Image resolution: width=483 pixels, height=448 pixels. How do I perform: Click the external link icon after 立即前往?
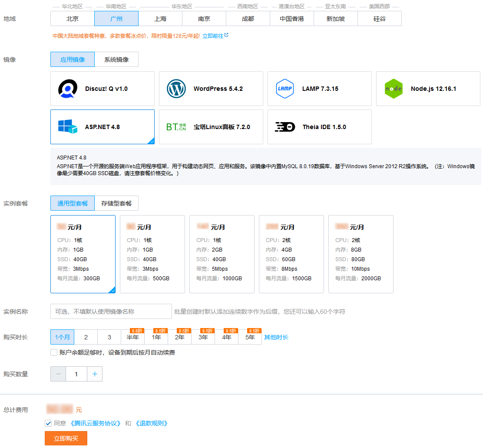coord(226,35)
